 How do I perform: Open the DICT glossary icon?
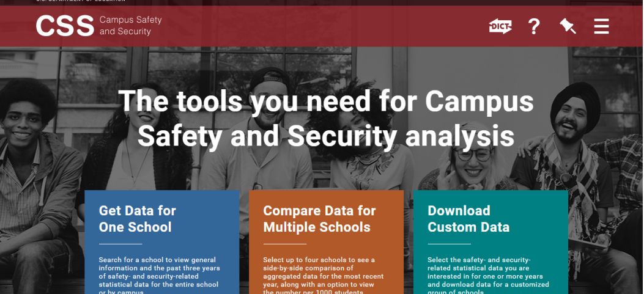point(500,26)
